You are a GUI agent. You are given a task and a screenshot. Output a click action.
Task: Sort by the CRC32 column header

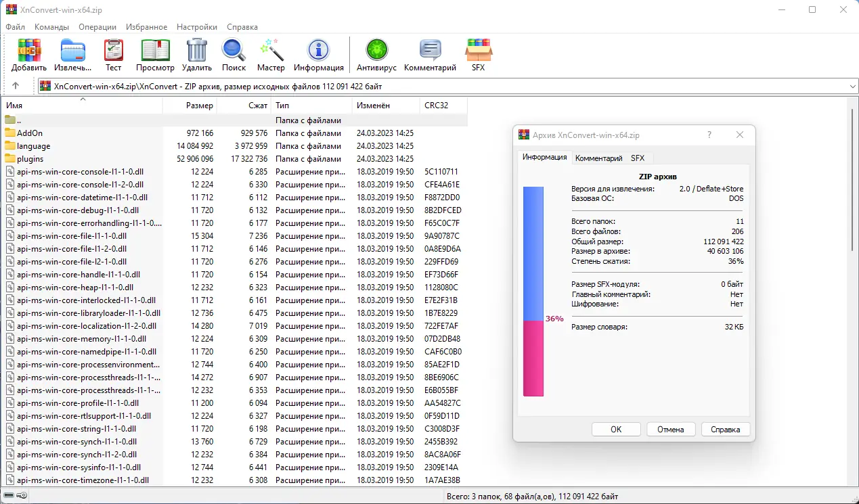(x=443, y=106)
